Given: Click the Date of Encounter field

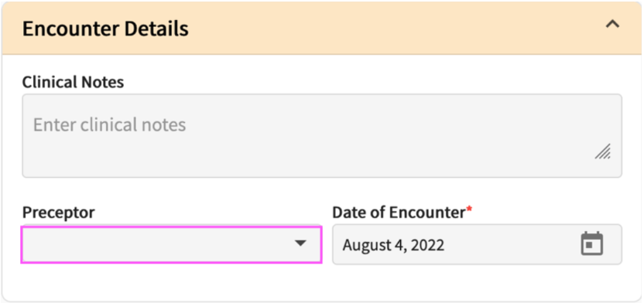Looking at the screenshot, I should point(478,244).
